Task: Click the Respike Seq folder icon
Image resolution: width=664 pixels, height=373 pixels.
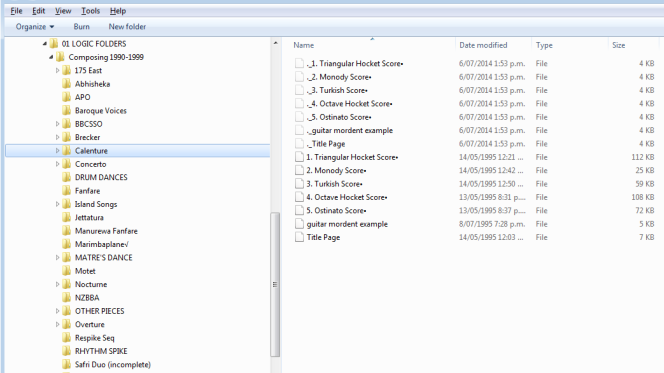Action: click(x=66, y=338)
